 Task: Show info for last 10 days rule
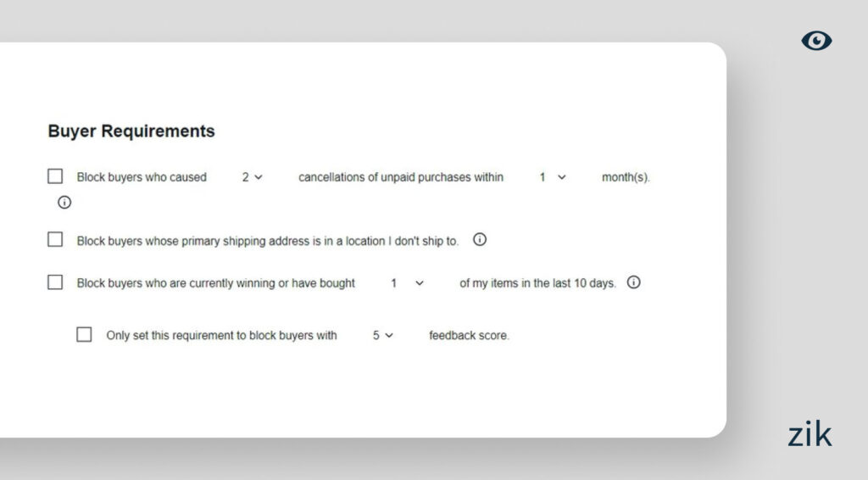pos(633,282)
